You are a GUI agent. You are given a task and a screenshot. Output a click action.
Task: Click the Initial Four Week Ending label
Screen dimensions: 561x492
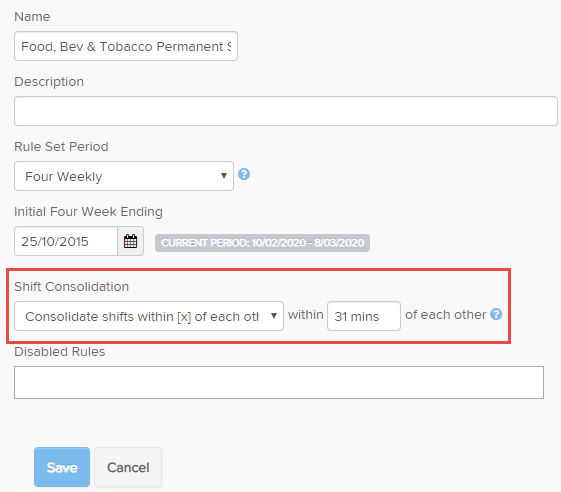88,212
